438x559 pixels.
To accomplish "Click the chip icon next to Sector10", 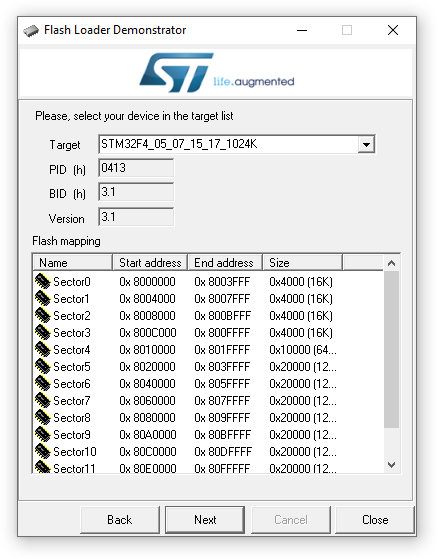I will [42, 452].
